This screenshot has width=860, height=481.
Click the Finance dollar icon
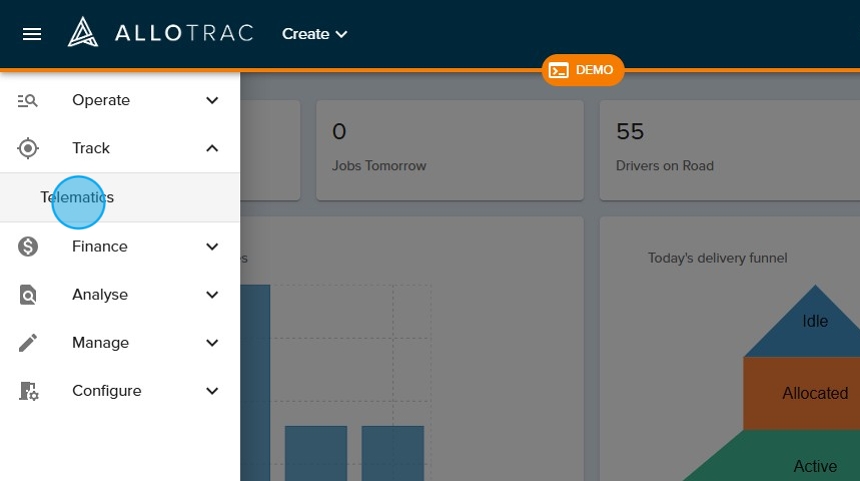pyautogui.click(x=28, y=246)
